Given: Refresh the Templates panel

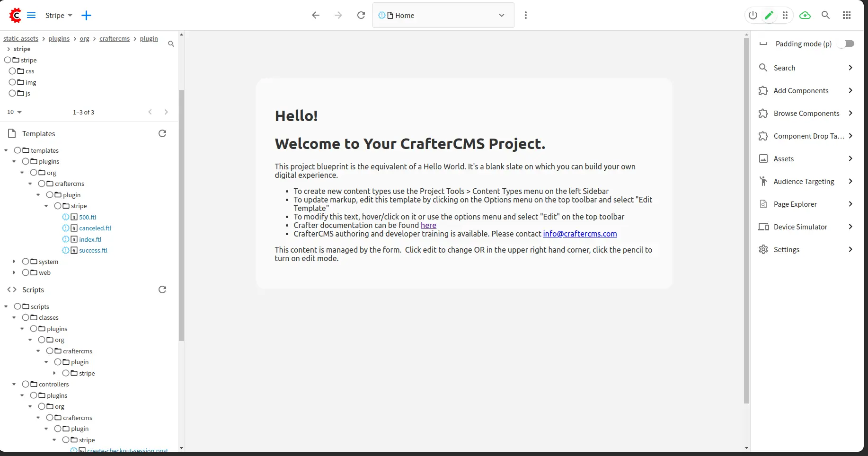Looking at the screenshot, I should click(x=162, y=133).
